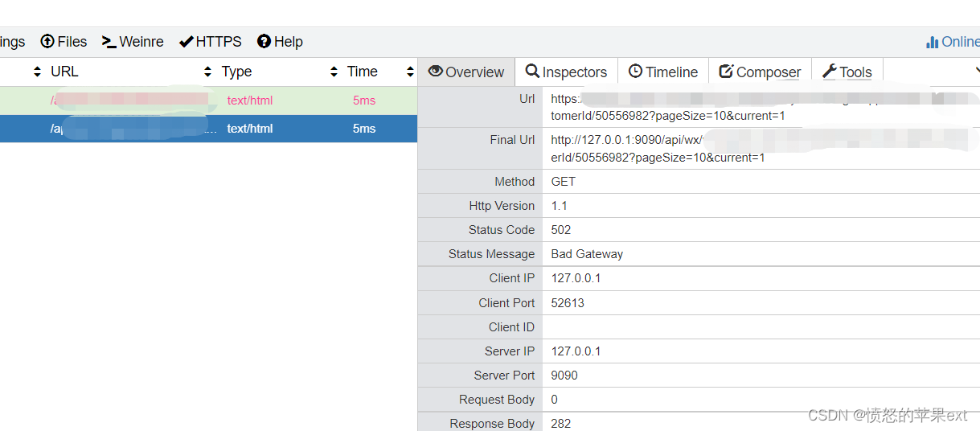Open Help via question mark icon
This screenshot has height=431, width=980.
coord(264,42)
